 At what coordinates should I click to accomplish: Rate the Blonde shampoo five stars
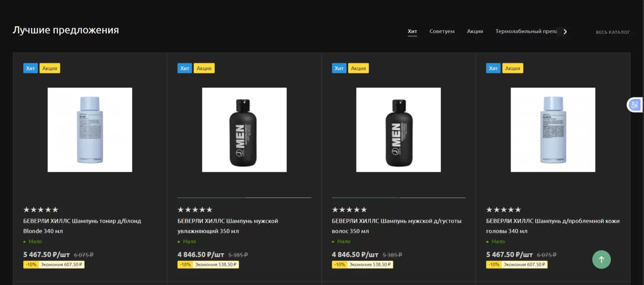point(55,210)
